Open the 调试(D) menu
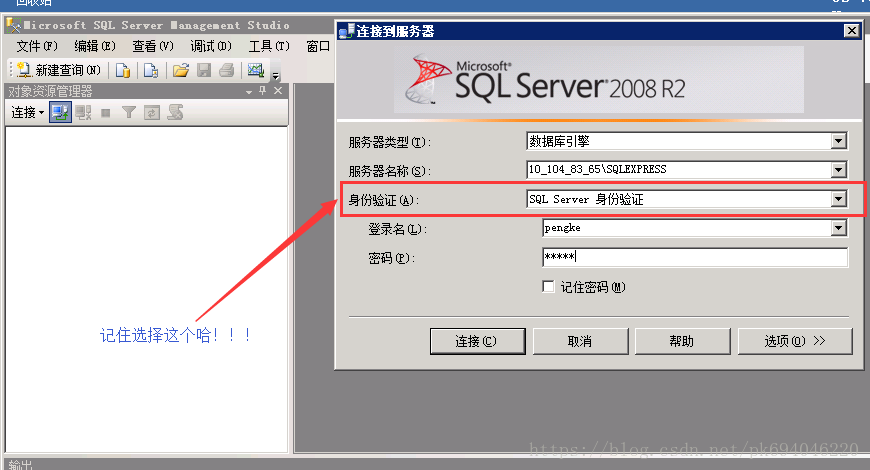 pyautogui.click(x=211, y=46)
